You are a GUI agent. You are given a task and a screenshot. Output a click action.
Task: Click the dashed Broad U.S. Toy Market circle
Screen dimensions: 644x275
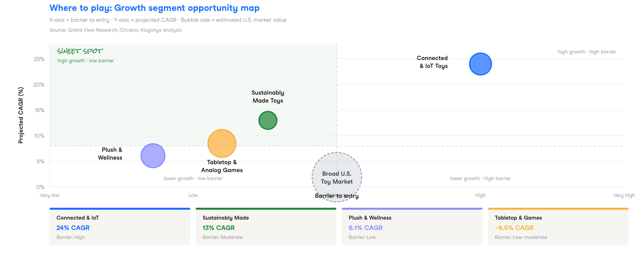(337, 177)
